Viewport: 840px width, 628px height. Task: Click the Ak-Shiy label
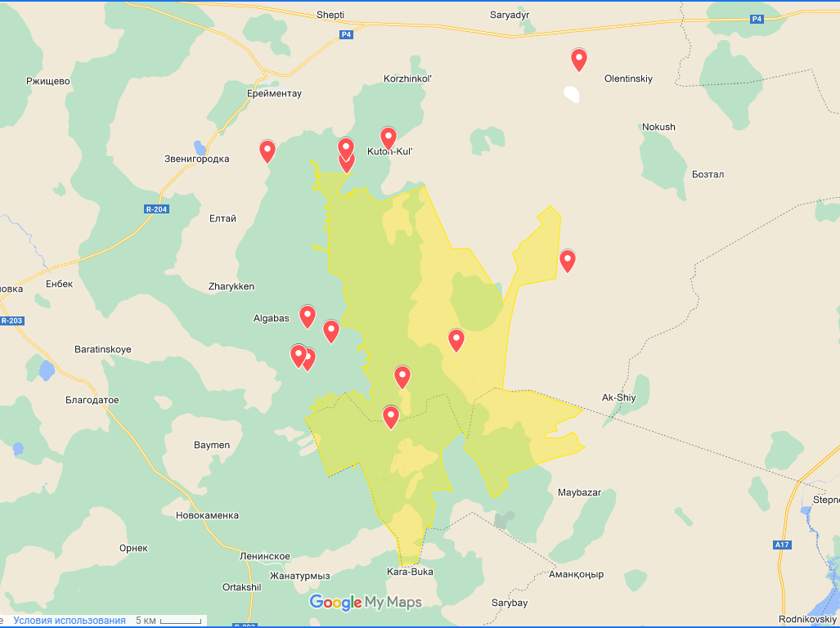point(618,397)
